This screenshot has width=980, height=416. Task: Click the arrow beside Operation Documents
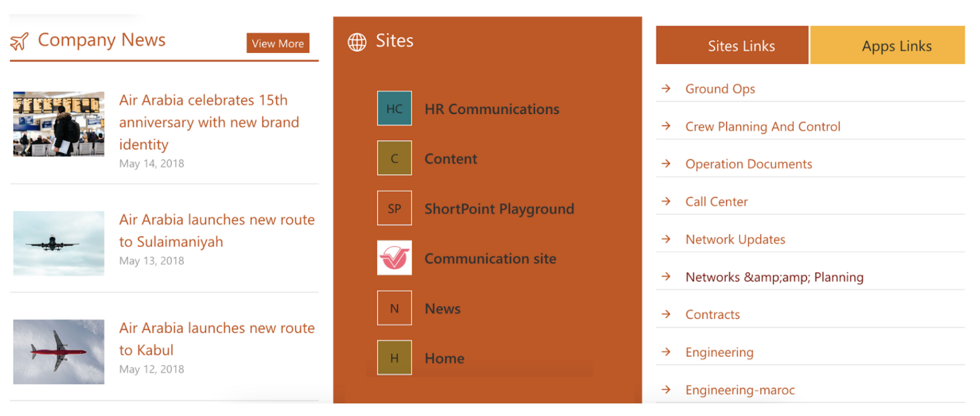coord(666,164)
